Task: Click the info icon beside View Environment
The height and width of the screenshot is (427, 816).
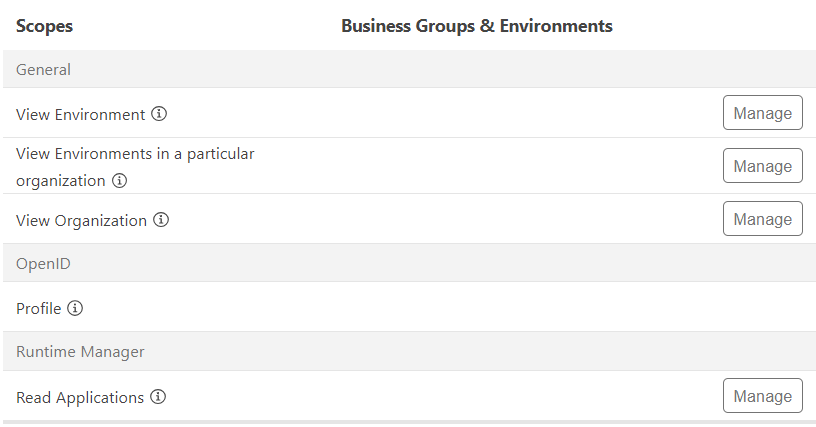Action: click(159, 113)
